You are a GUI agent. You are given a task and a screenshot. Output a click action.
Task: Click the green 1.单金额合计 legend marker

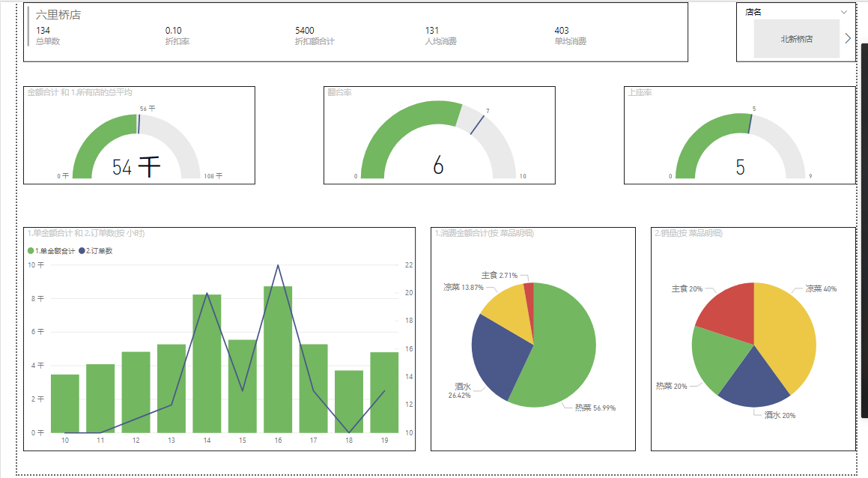[x=31, y=251]
